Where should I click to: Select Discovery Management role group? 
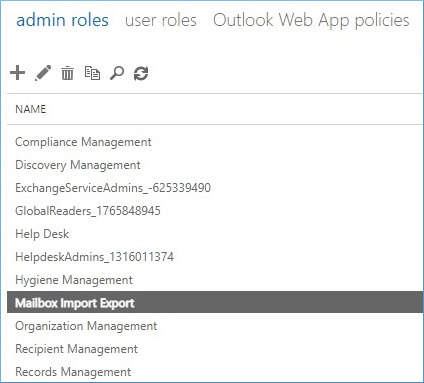click(x=215, y=165)
